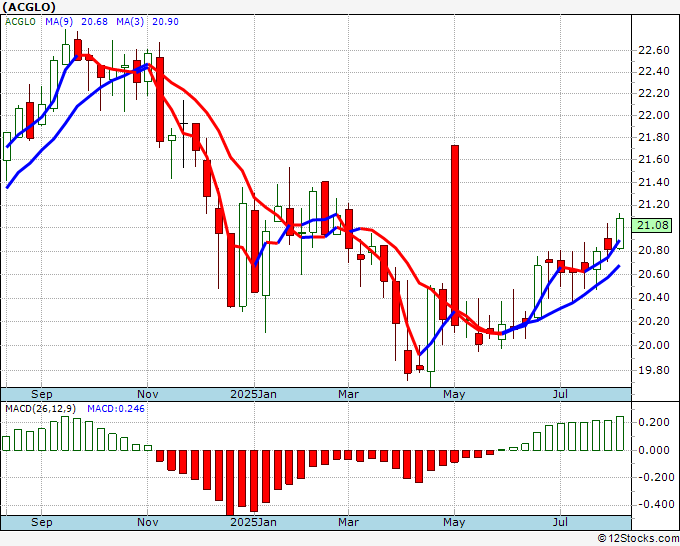The image size is (680, 546).
Task: Click the current price tag 21.08
Action: pyautogui.click(x=654, y=226)
